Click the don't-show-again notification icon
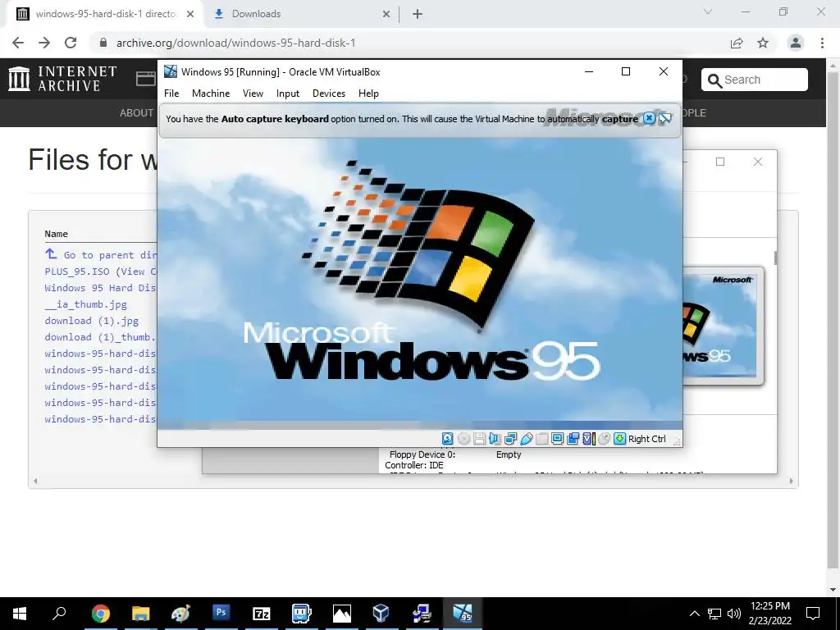The image size is (840, 630). [x=664, y=118]
